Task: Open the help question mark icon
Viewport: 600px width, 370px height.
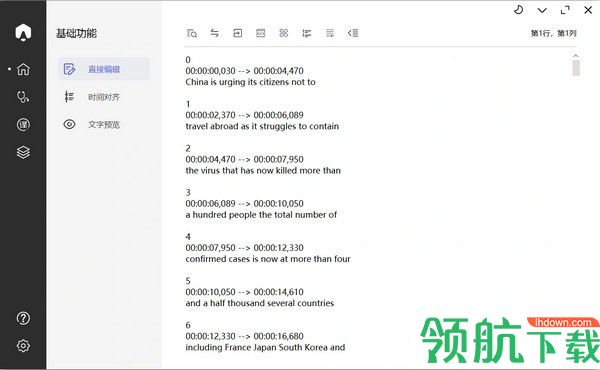Action: [23, 318]
